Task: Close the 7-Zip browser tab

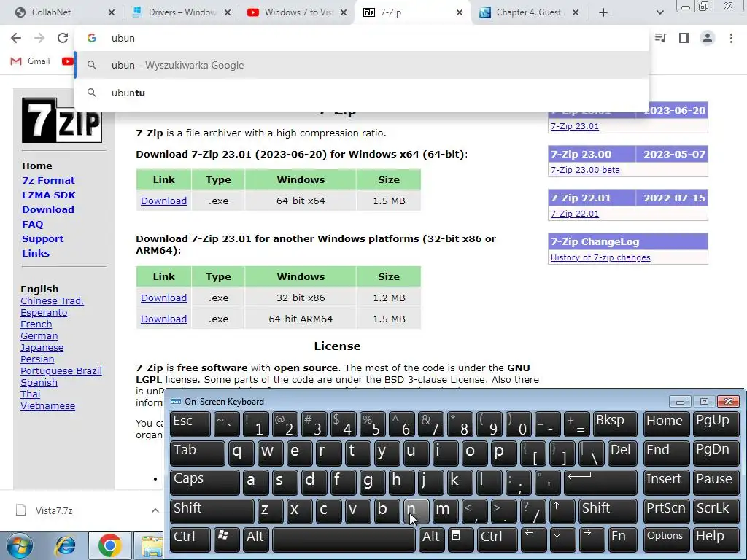Action: click(x=460, y=12)
